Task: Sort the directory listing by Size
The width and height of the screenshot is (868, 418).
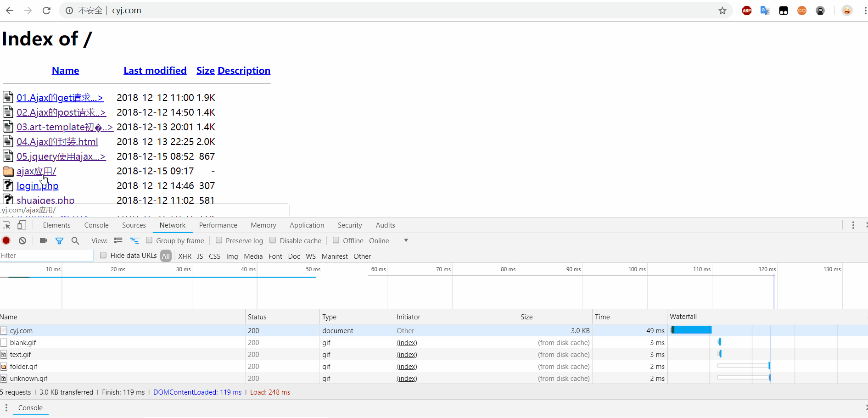Action: pos(205,71)
